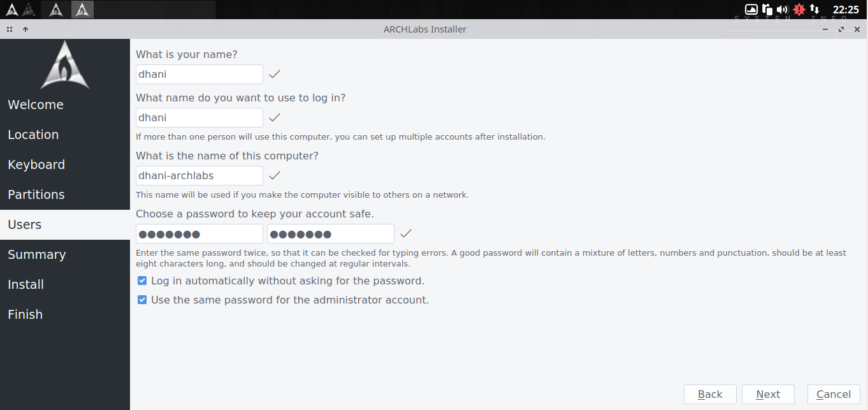Cancel the installation with Cancel button
868x410 pixels.
834,394
